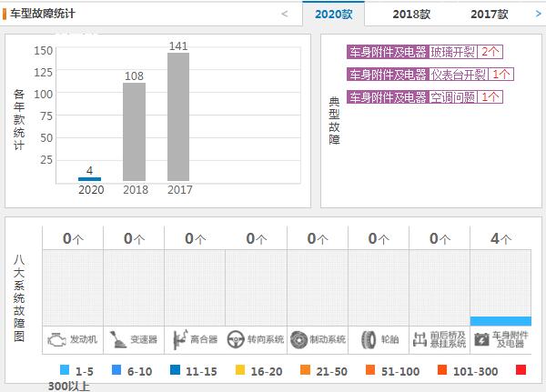Click the axle and suspension (前后桥及悬挂系统) icon

[420, 338]
